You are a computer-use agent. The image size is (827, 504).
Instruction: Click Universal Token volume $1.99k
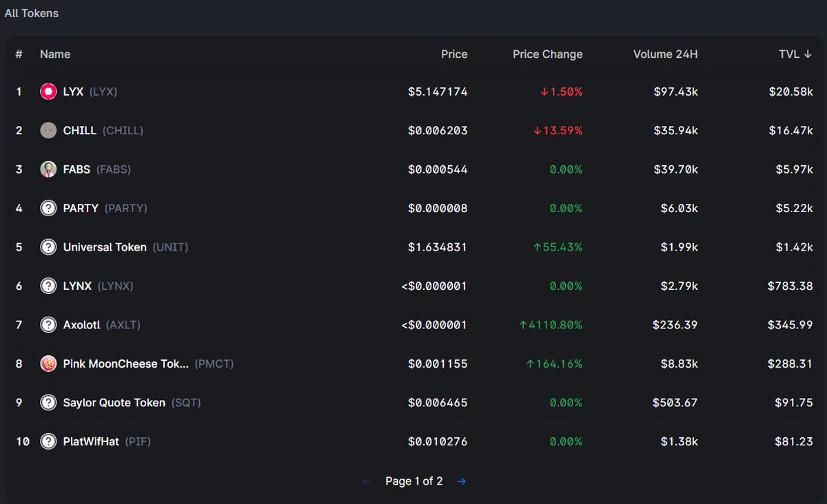[679, 247]
